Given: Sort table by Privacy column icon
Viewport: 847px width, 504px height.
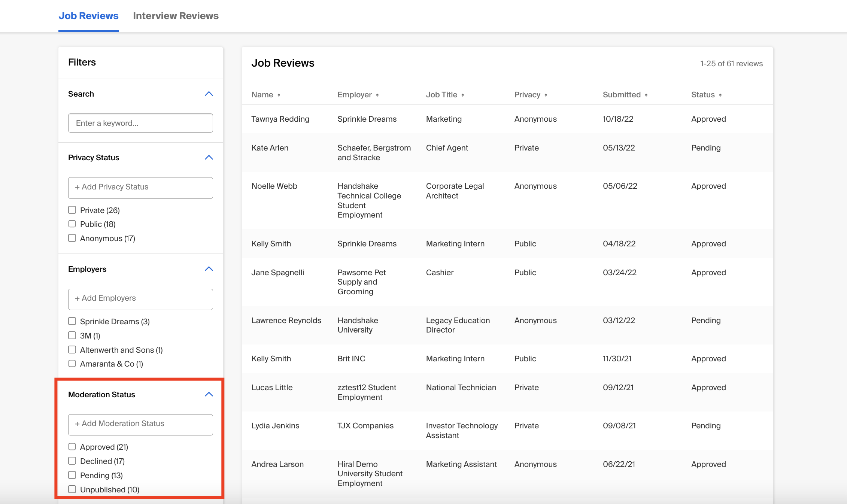Looking at the screenshot, I should 546,95.
